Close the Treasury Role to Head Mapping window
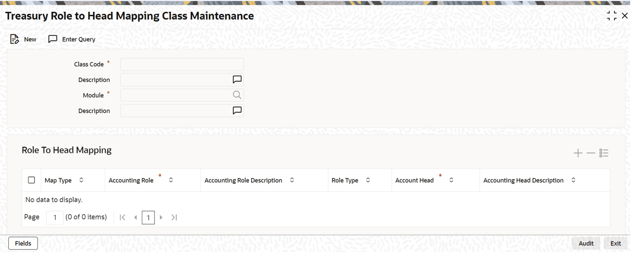 [x=625, y=16]
